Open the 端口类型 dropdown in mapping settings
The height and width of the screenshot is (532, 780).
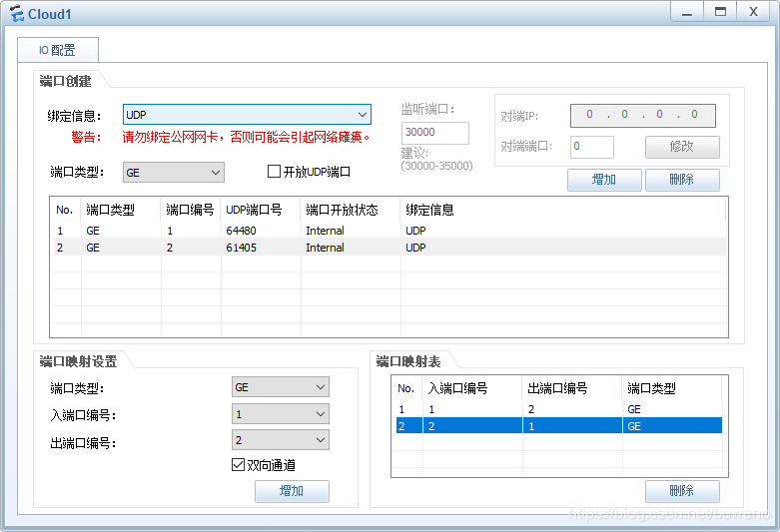(x=281, y=387)
